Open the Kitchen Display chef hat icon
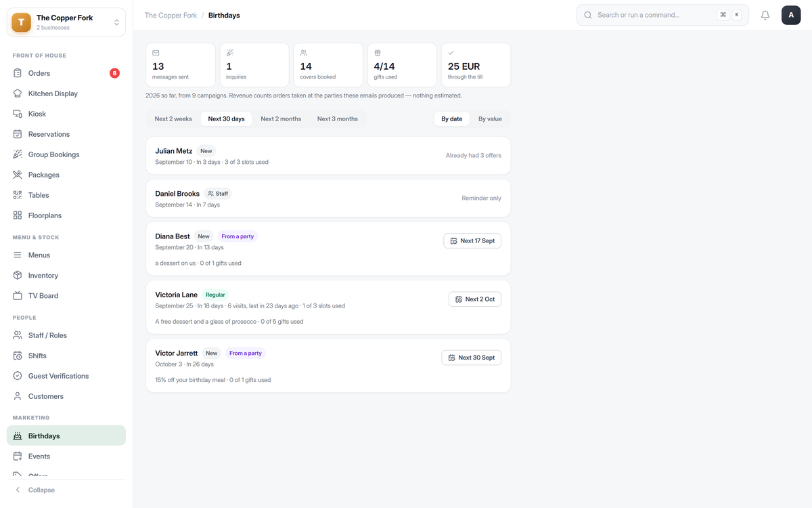The image size is (812, 508). coord(18,93)
